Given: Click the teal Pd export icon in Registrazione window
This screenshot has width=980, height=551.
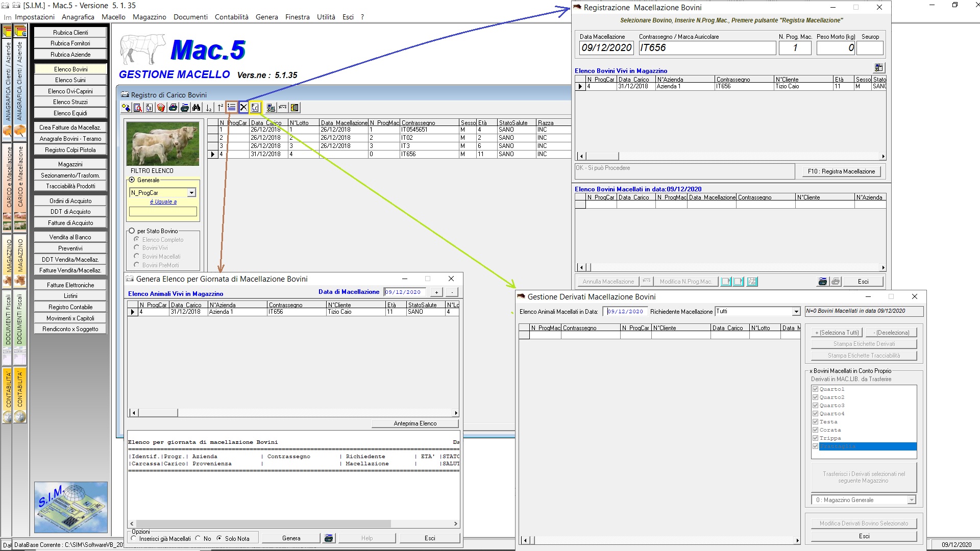Looking at the screenshot, I should point(752,282).
